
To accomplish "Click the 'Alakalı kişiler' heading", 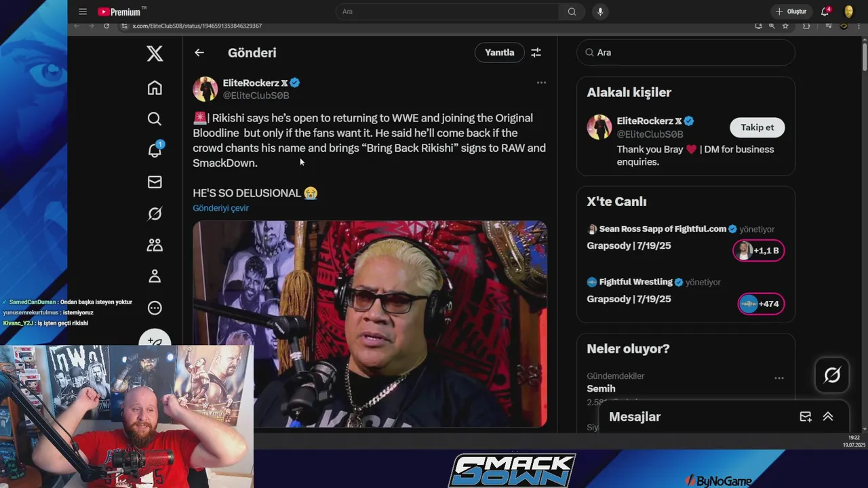I will [x=629, y=92].
